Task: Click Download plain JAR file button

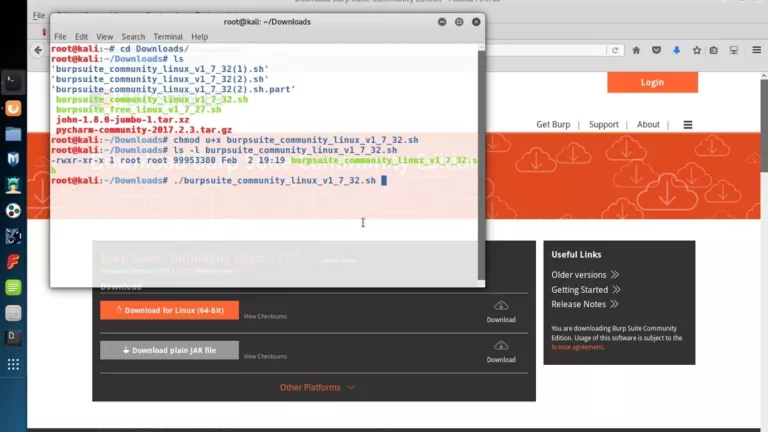Action: tap(169, 350)
